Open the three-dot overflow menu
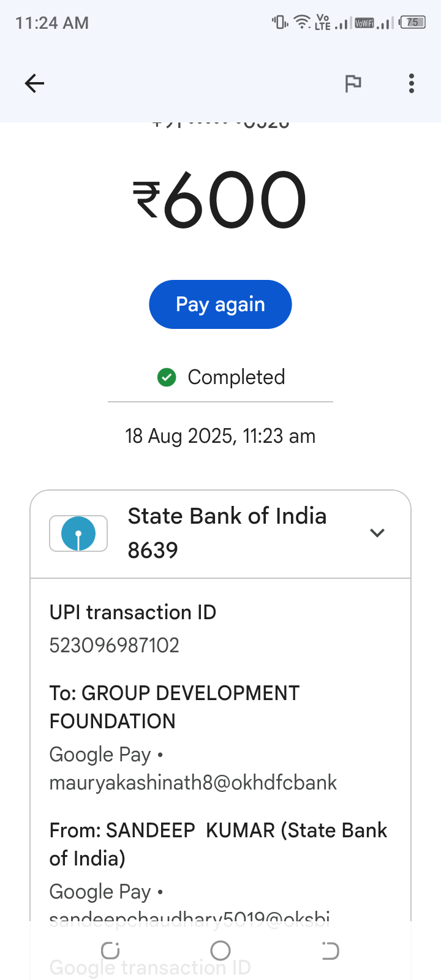This screenshot has height=980, width=441. pos(412,83)
